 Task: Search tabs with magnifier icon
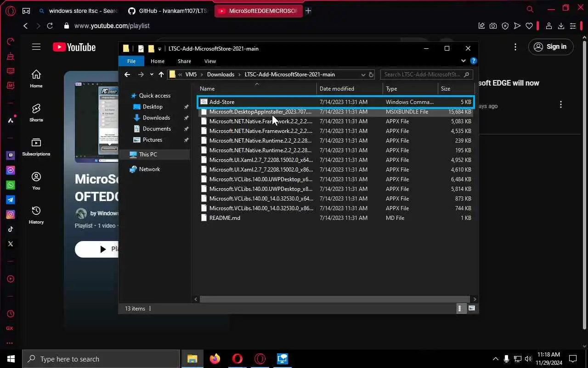coord(530,9)
